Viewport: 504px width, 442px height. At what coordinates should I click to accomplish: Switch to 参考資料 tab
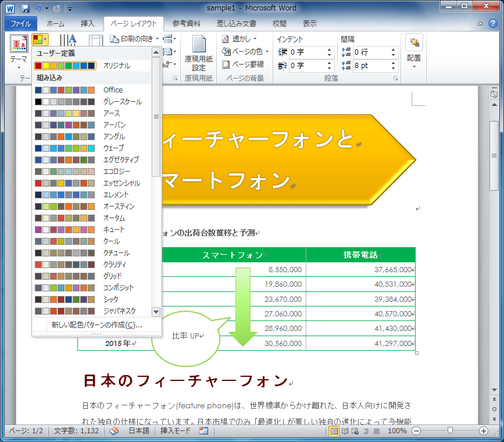tap(187, 23)
